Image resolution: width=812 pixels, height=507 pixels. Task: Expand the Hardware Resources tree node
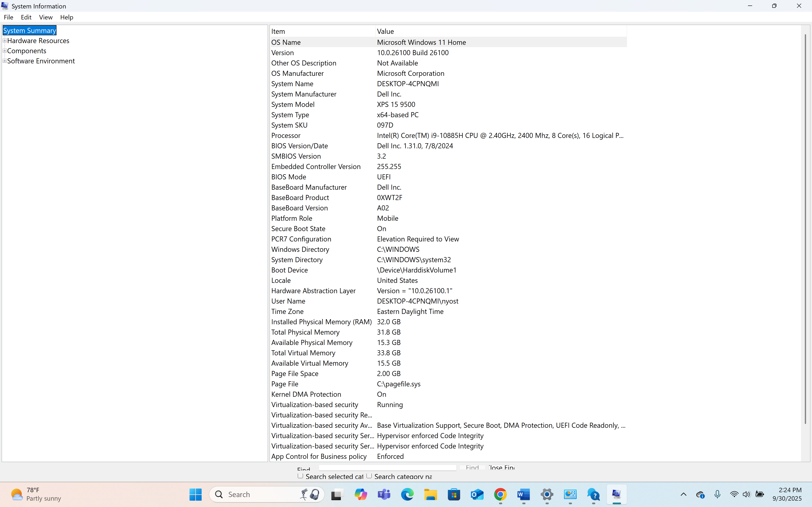point(5,40)
